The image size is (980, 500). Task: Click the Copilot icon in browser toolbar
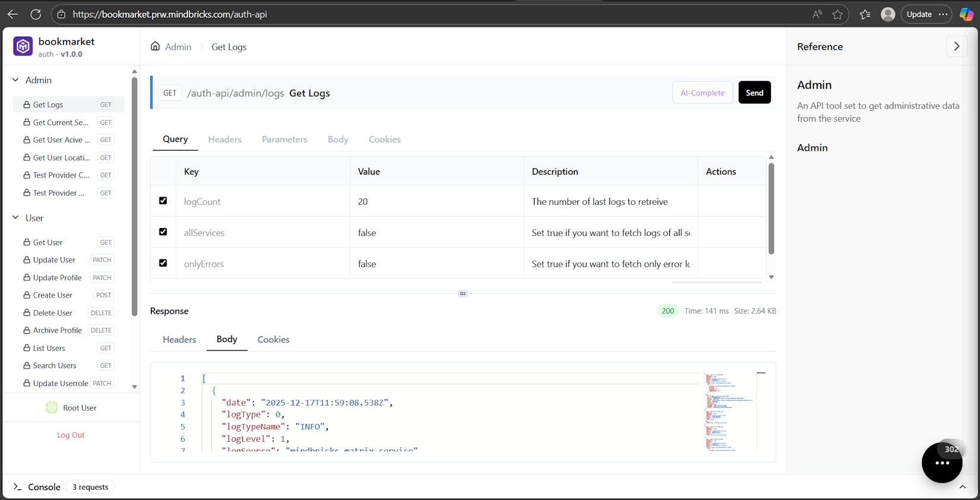pyautogui.click(x=966, y=14)
